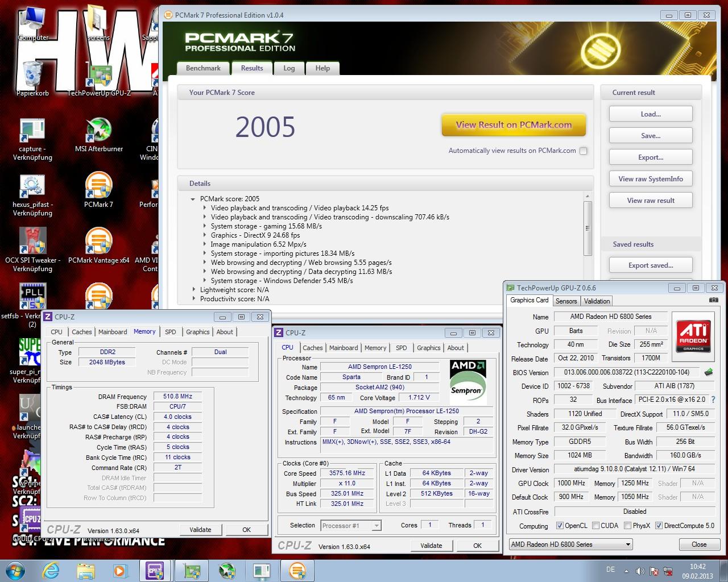Open the Caches tab in CPU-Z processor window
728x582 pixels.
pos(313,348)
